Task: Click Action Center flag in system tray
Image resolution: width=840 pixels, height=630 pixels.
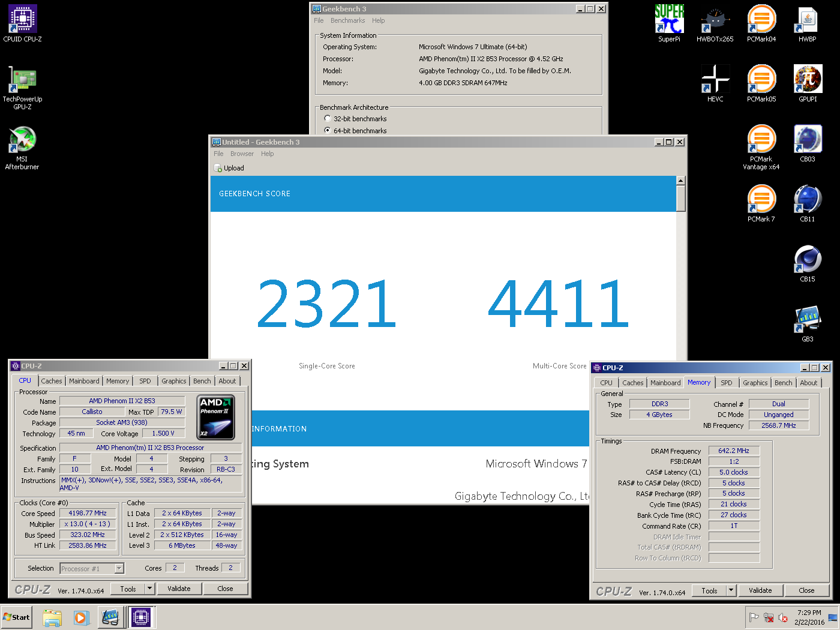Action: pyautogui.click(x=754, y=617)
